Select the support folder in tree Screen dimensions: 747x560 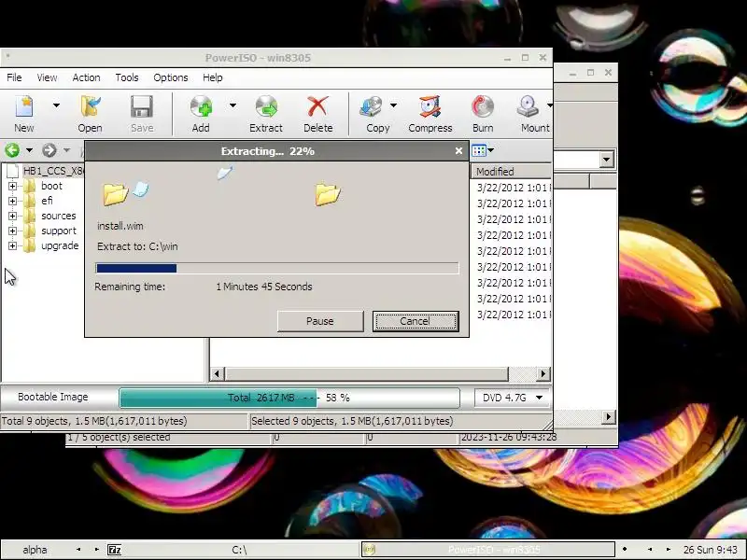point(59,231)
